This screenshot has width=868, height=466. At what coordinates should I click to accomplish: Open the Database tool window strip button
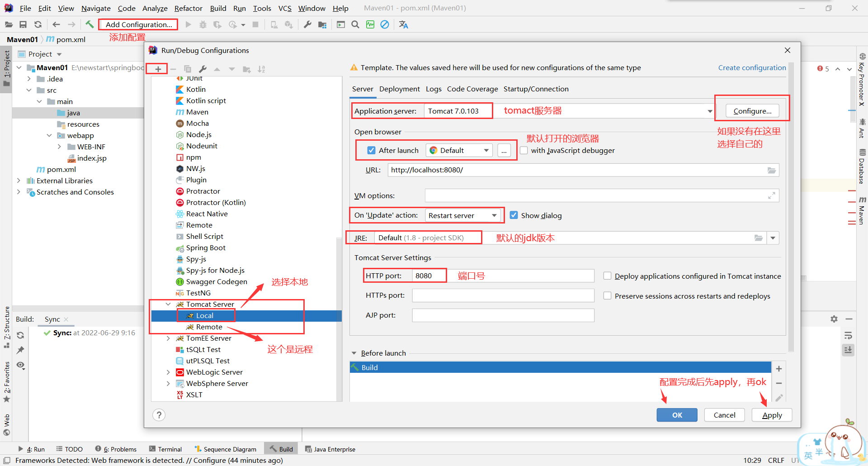click(862, 166)
